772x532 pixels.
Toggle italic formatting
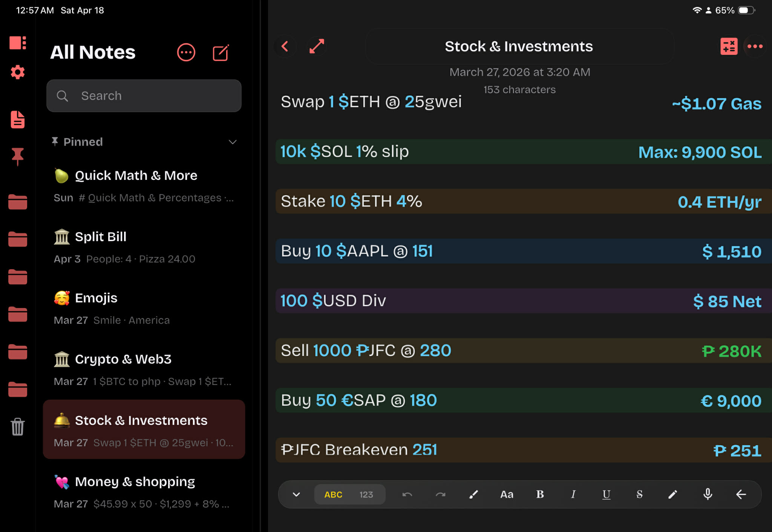click(573, 494)
